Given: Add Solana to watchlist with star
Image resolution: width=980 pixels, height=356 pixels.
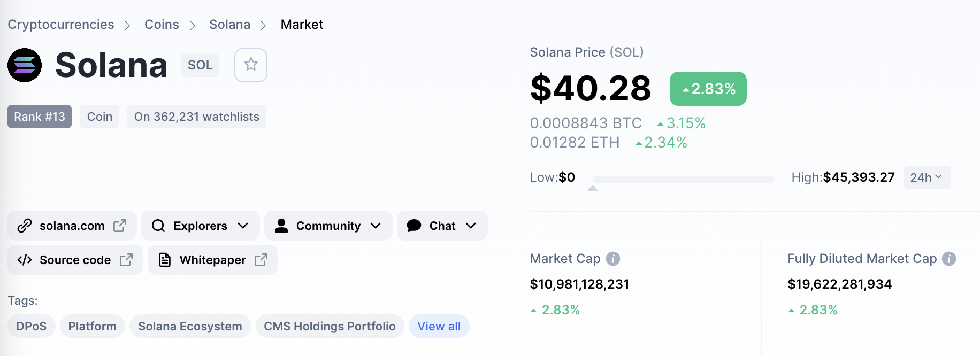Looking at the screenshot, I should click(x=251, y=65).
